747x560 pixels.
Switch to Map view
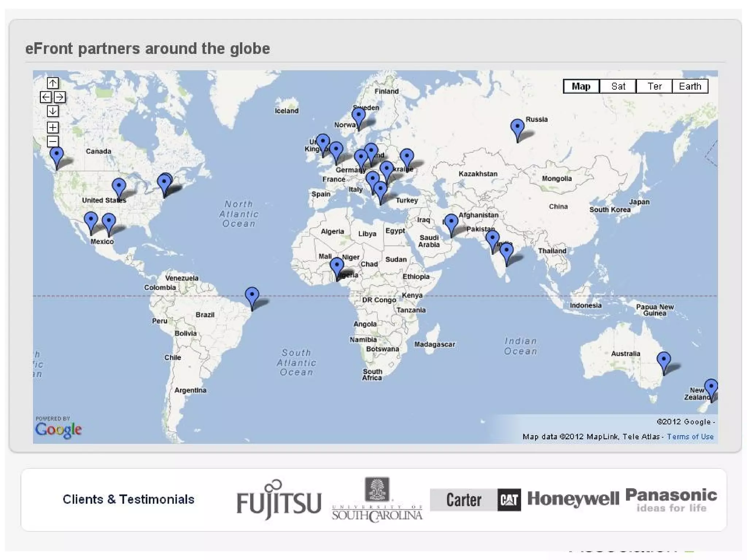(x=581, y=86)
